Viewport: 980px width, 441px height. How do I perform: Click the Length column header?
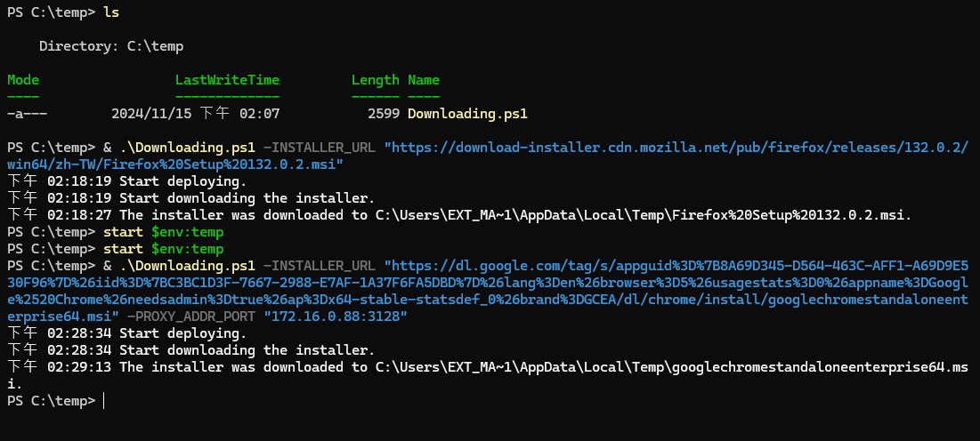click(375, 80)
